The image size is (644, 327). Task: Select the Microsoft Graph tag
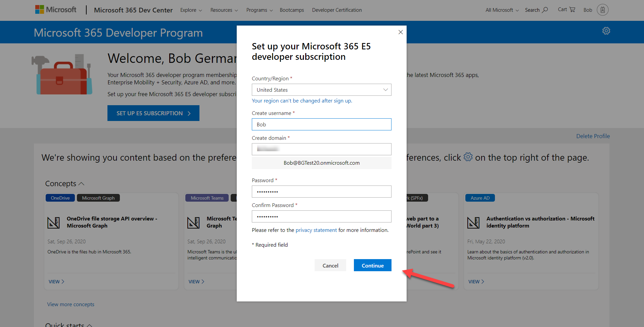[98, 198]
